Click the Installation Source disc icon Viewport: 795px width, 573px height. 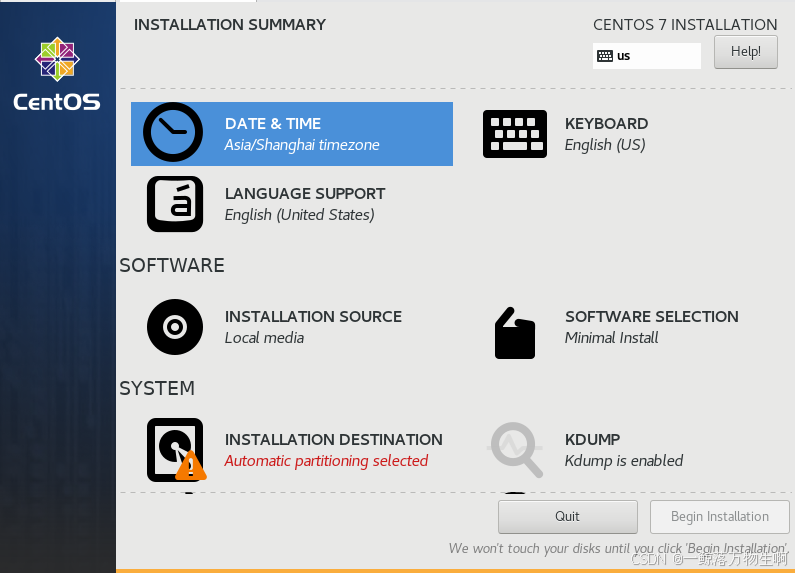[175, 327]
